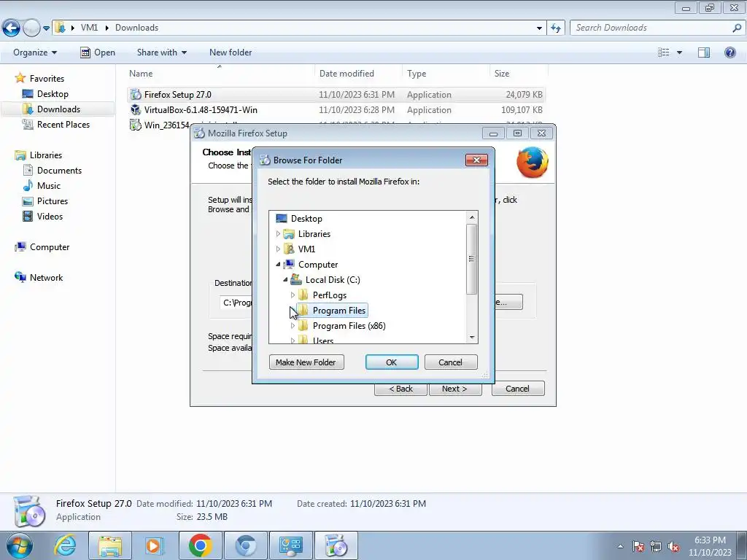Click the Music note icon in Libraries

coord(28,186)
